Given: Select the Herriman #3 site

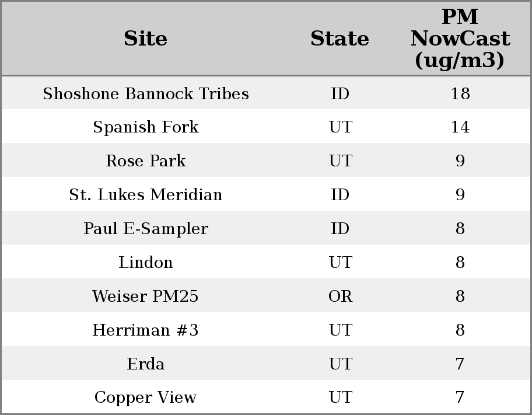Looking at the screenshot, I should [146, 330].
